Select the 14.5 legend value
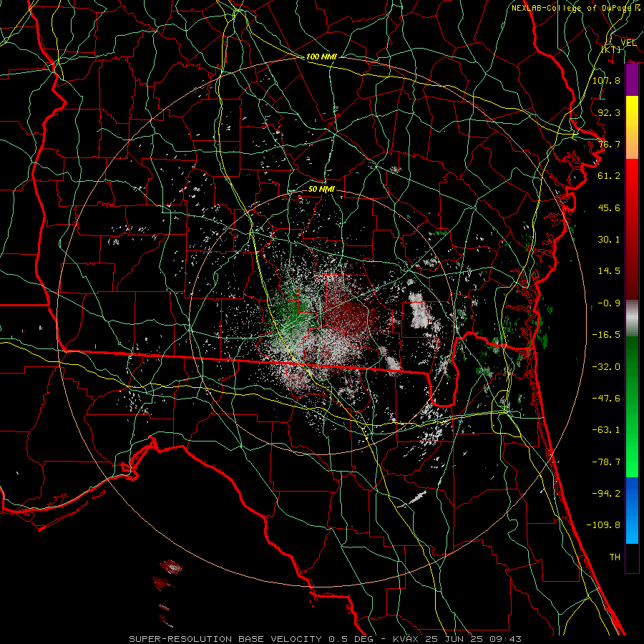The width and height of the screenshot is (644, 644). 609,271
